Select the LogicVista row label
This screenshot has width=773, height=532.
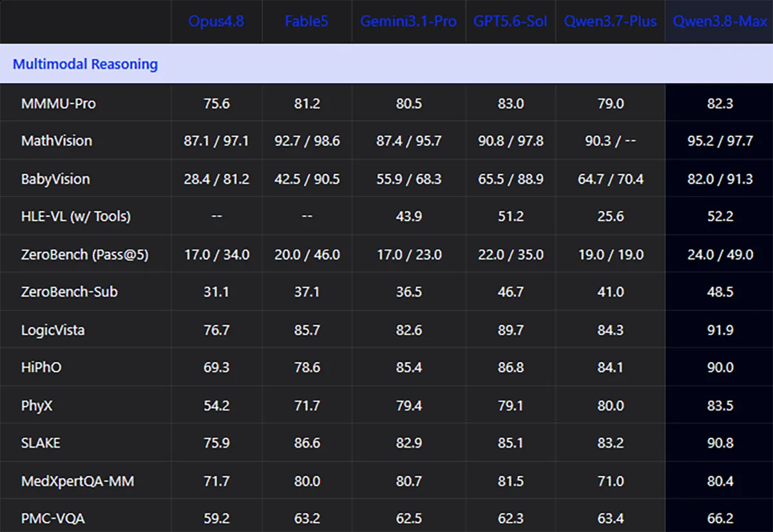point(53,330)
